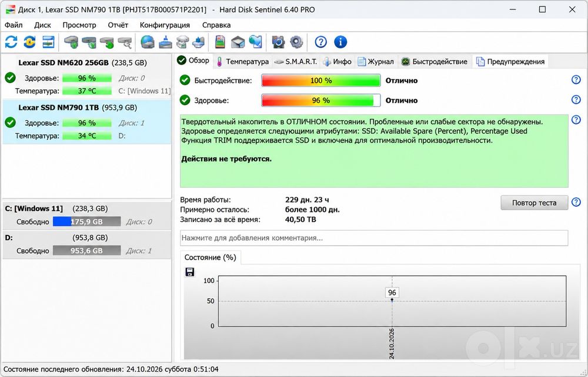
Task: Select the Состояние (%) graph tab
Action: (211, 258)
